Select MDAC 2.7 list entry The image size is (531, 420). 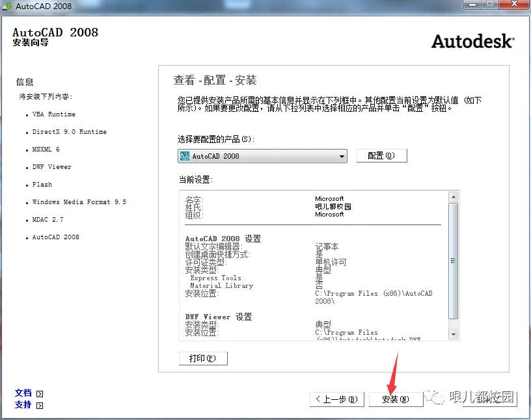[48, 220]
